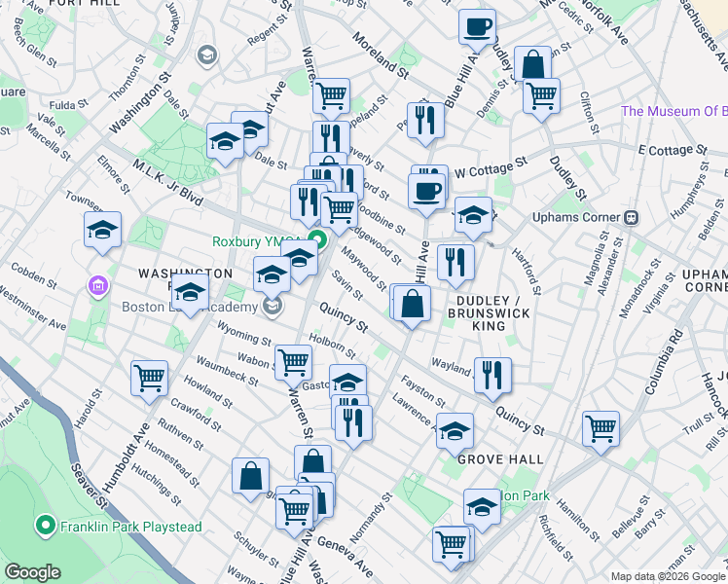This screenshot has height=584, width=728.
Task: Click the Westminster Ave label
Action: click(33, 309)
